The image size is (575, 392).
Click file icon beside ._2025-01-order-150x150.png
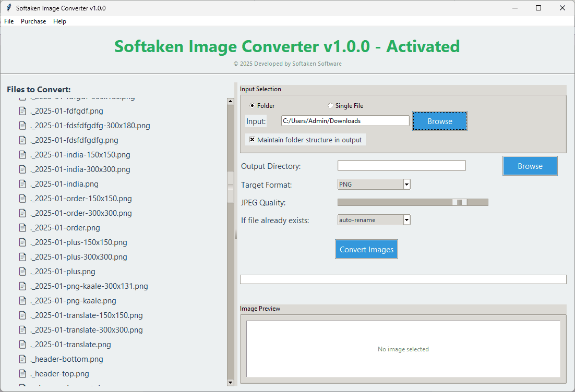pos(23,199)
